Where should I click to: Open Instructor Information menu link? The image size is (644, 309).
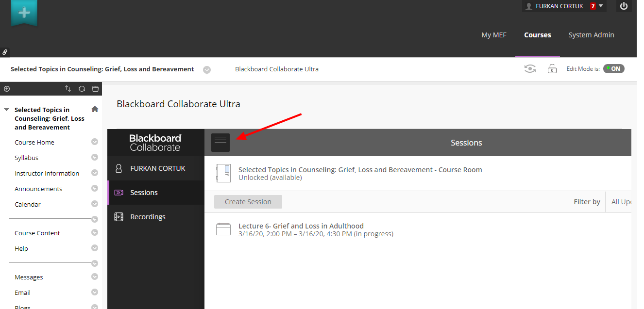tap(47, 173)
